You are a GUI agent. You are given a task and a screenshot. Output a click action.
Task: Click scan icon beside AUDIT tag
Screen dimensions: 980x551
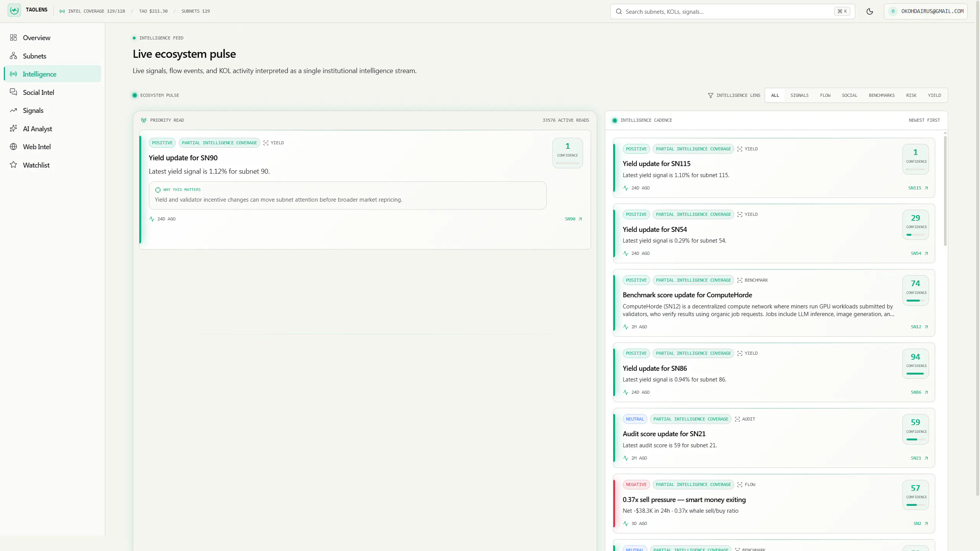pyautogui.click(x=737, y=419)
